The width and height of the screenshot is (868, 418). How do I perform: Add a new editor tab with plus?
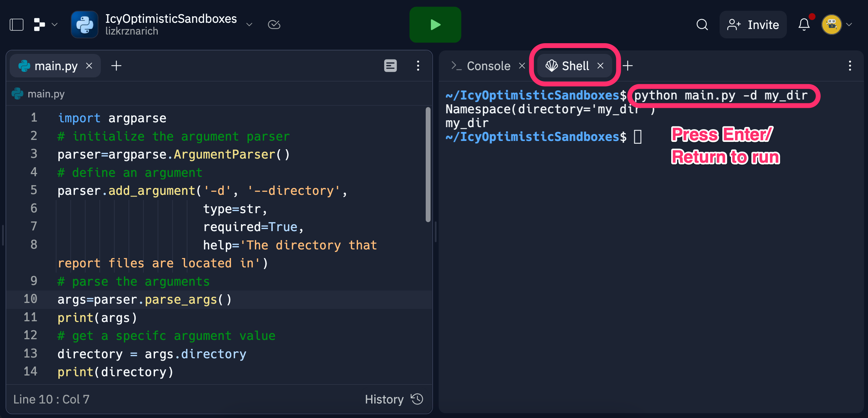116,66
